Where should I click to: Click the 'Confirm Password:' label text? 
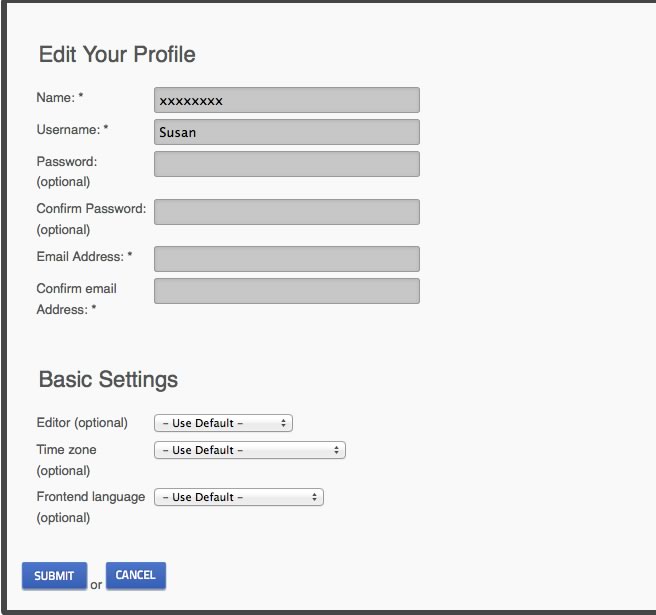click(91, 208)
